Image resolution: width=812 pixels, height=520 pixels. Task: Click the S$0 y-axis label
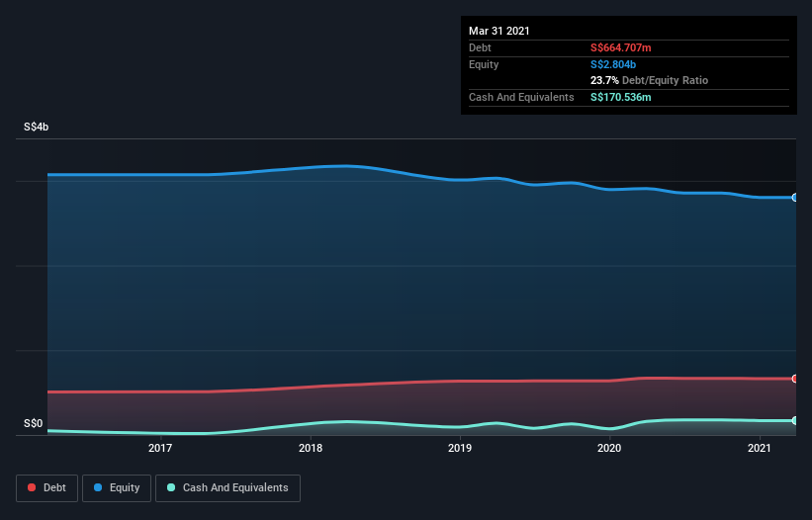(x=34, y=423)
